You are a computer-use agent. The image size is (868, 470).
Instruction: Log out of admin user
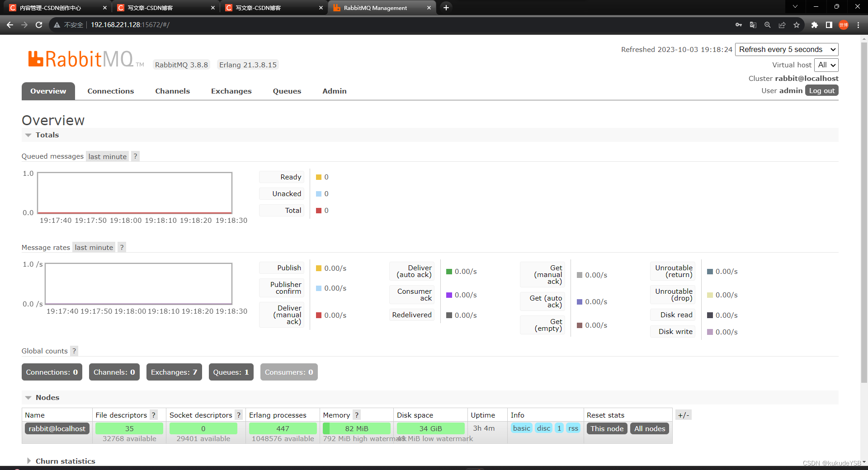[822, 90]
